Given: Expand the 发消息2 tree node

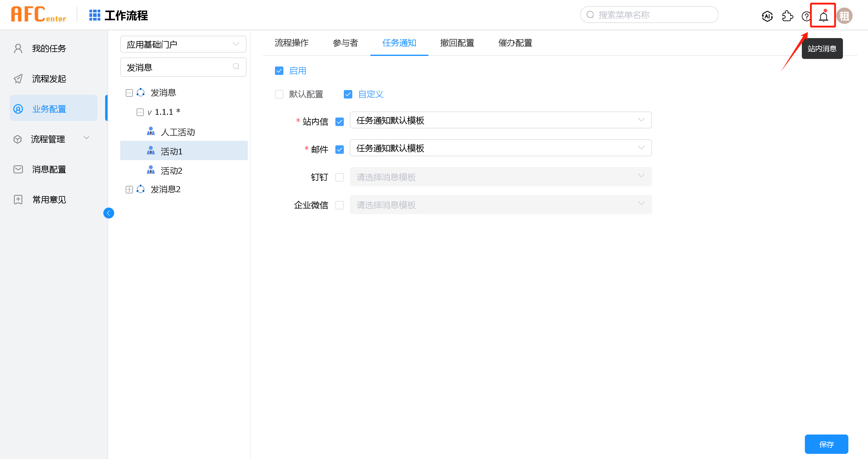Looking at the screenshot, I should tap(129, 190).
